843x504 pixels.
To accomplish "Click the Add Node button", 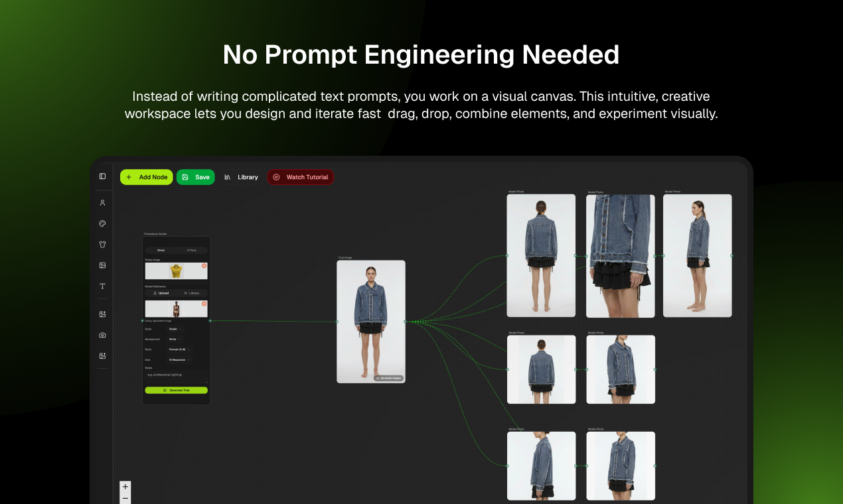I will coord(147,177).
